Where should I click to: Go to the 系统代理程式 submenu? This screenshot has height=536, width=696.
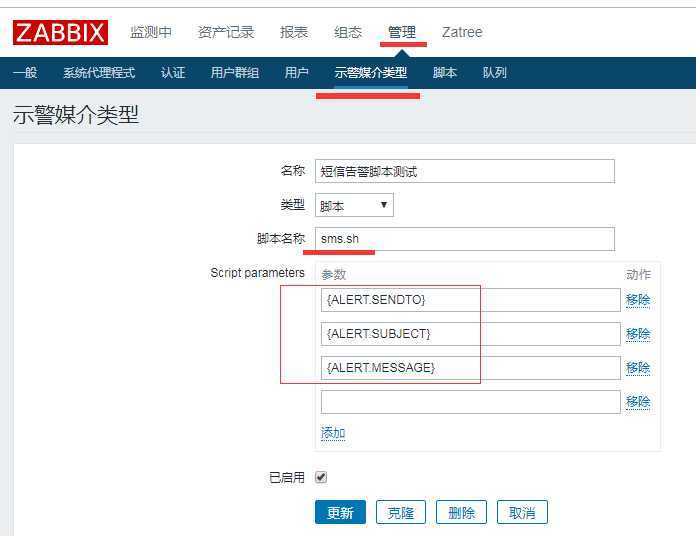[99, 72]
